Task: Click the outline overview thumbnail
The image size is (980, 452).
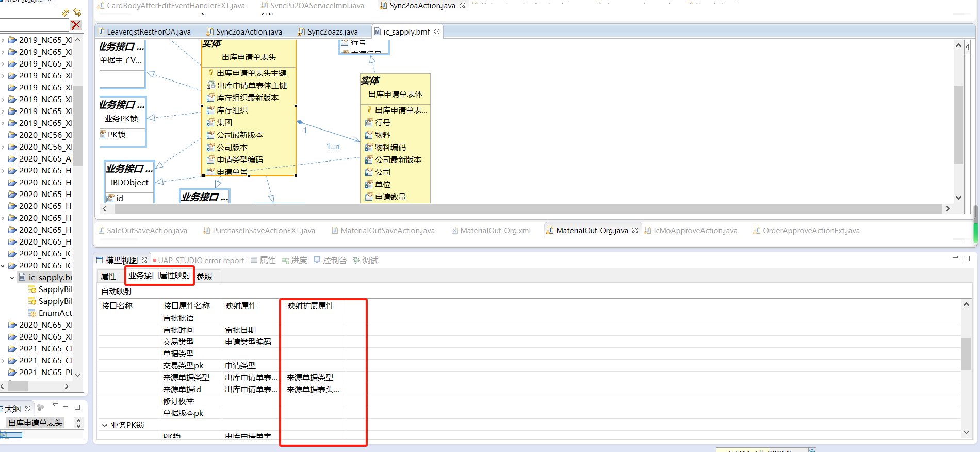Action: tap(11, 435)
